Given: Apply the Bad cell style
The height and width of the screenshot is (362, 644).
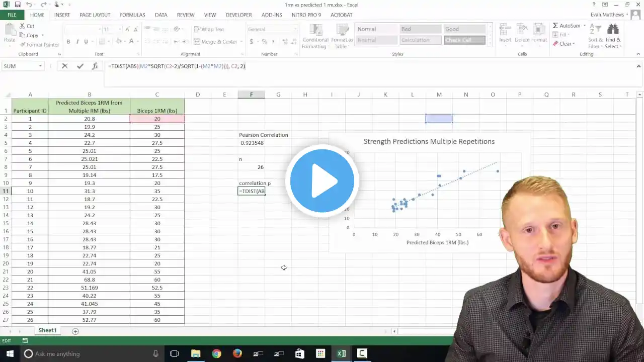Looking at the screenshot, I should point(421,29).
